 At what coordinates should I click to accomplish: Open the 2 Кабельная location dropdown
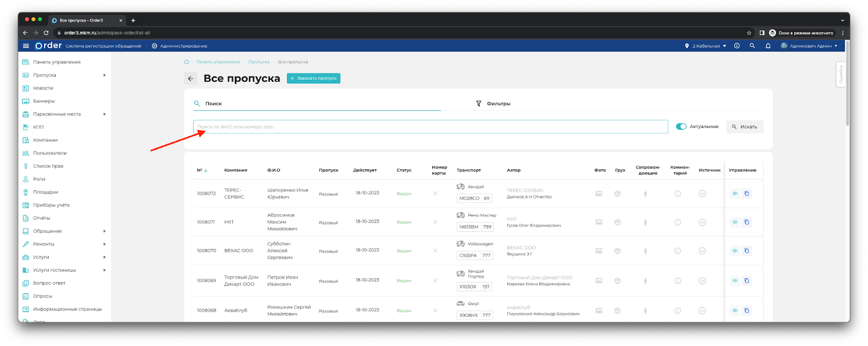pyautogui.click(x=706, y=46)
